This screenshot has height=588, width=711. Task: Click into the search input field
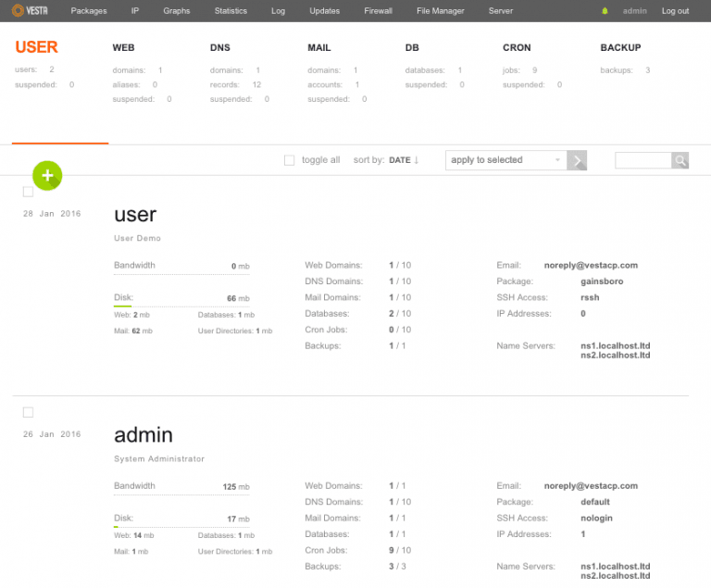643,160
